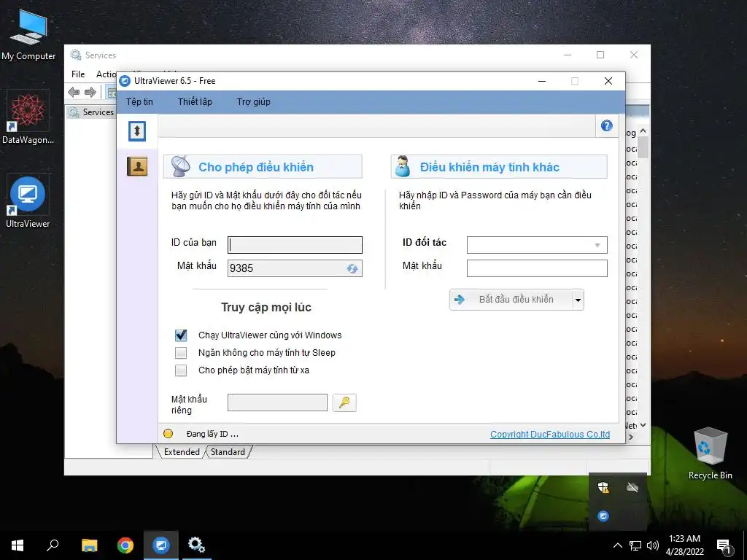Click the UltraViewer logo in title bar

click(125, 81)
